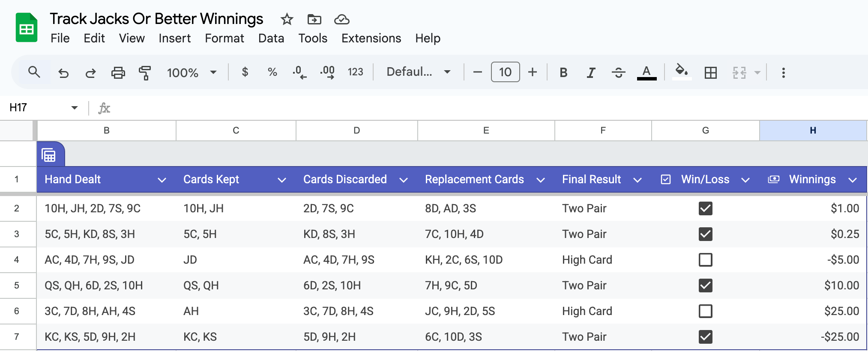Open the borders tool
Image resolution: width=868 pixels, height=351 pixels.
(710, 73)
